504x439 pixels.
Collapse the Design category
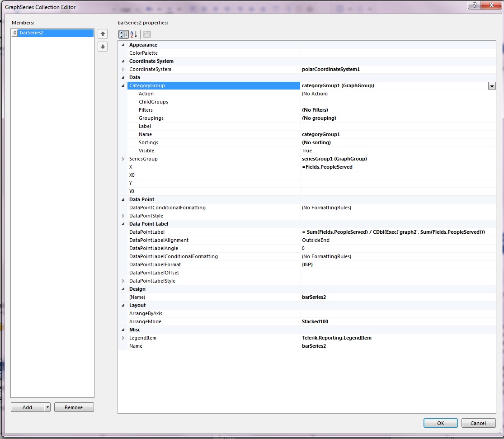coord(123,289)
